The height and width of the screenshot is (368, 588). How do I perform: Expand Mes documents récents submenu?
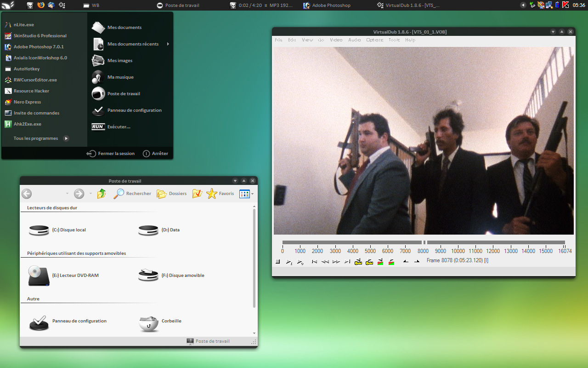(130, 44)
